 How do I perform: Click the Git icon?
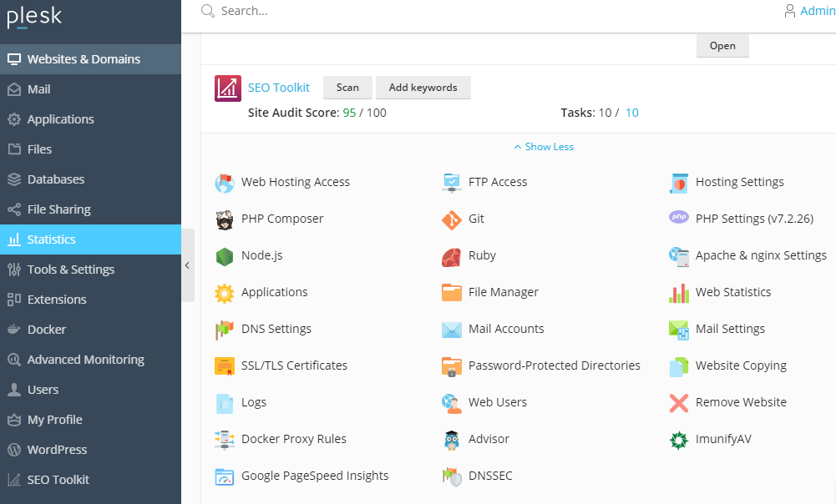(451, 219)
